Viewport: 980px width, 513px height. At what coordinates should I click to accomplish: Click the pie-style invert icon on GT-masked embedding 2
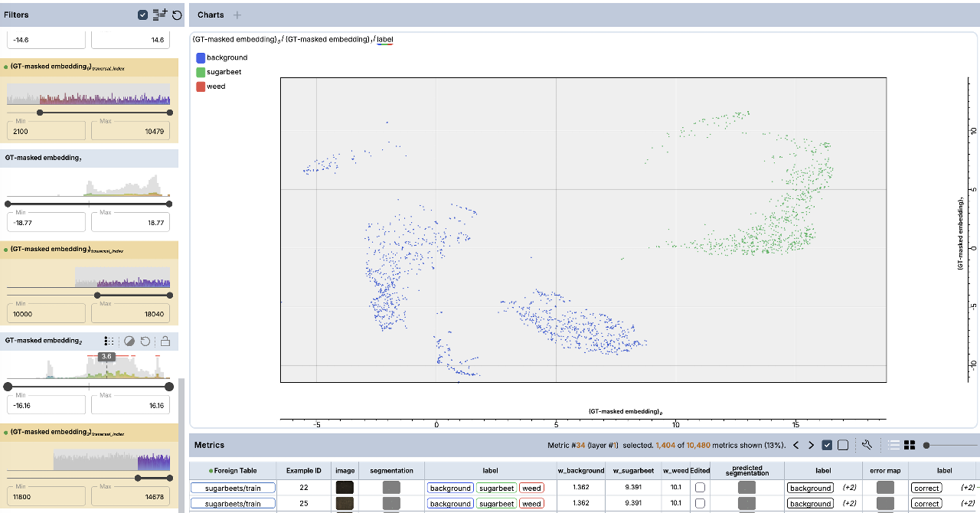(129, 341)
